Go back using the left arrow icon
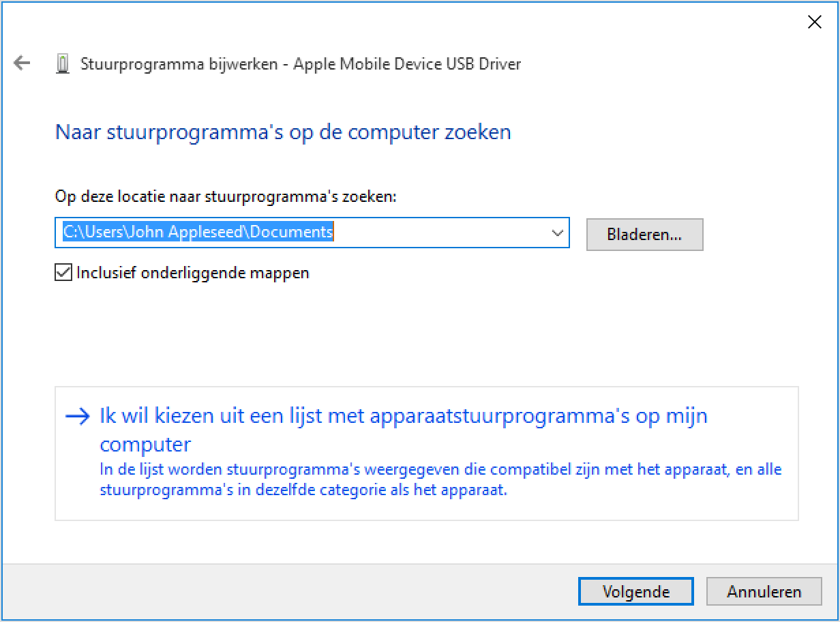This screenshot has width=840, height=622. (22, 63)
